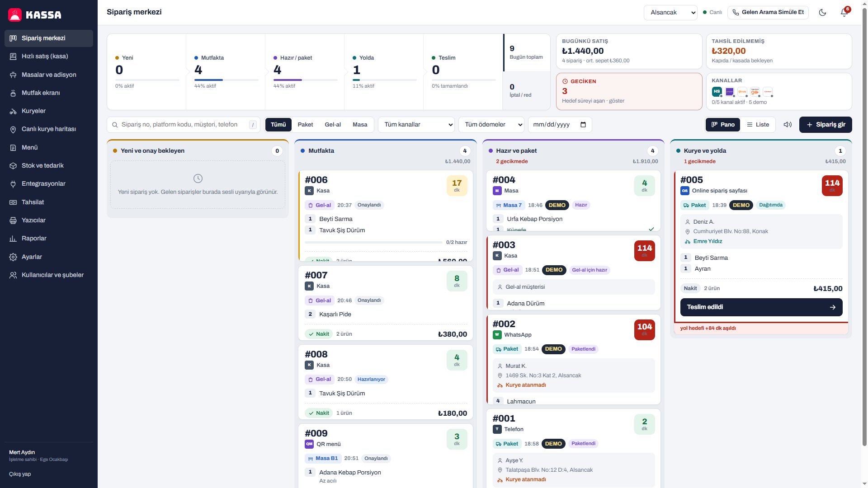The height and width of the screenshot is (488, 868).
Task: Click the Mutfakta stage progress bar
Action: click(x=226, y=80)
